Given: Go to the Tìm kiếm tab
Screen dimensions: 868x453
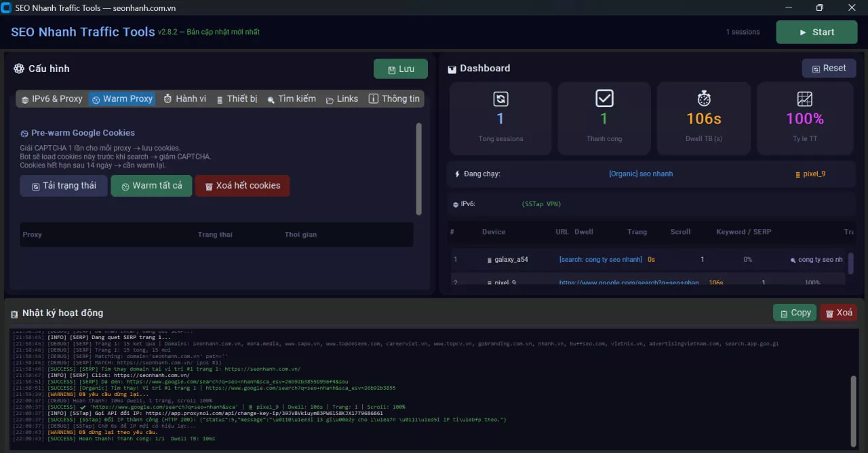Looking at the screenshot, I should [x=291, y=99].
